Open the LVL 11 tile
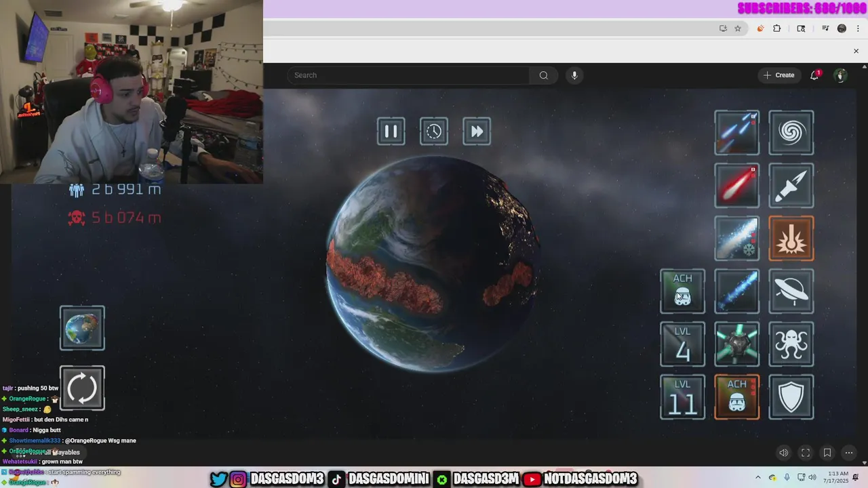This screenshot has width=868, height=488. click(x=683, y=397)
